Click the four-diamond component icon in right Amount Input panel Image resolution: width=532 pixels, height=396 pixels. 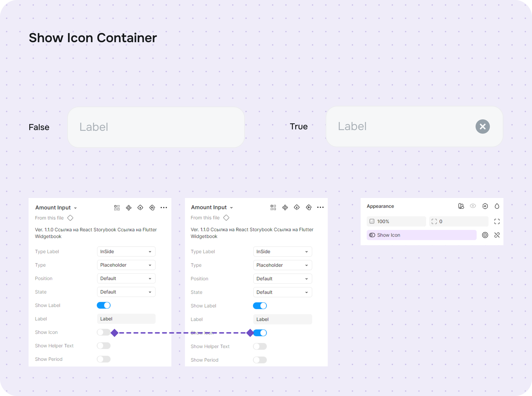pyautogui.click(x=285, y=207)
